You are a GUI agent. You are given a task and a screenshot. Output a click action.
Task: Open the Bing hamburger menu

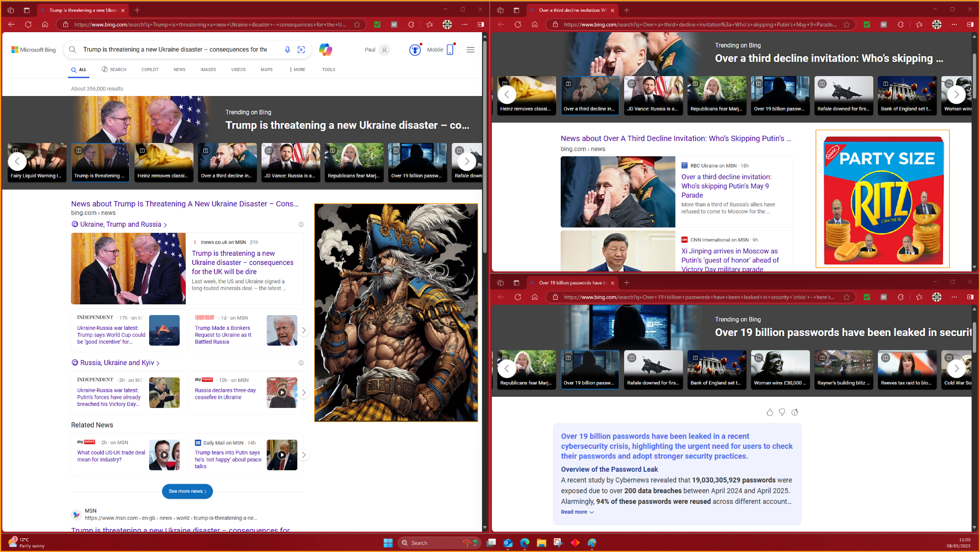tap(470, 50)
